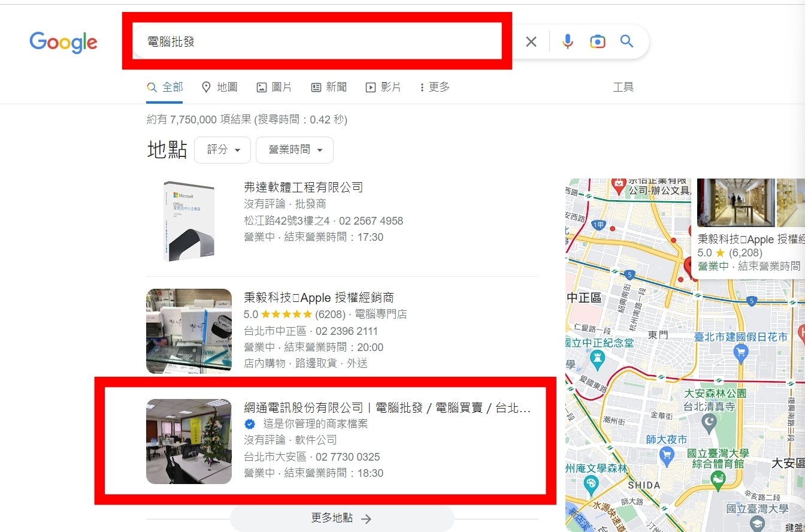The image size is (805, 532).
Task: Switch to the 影片 tab
Action: point(383,87)
